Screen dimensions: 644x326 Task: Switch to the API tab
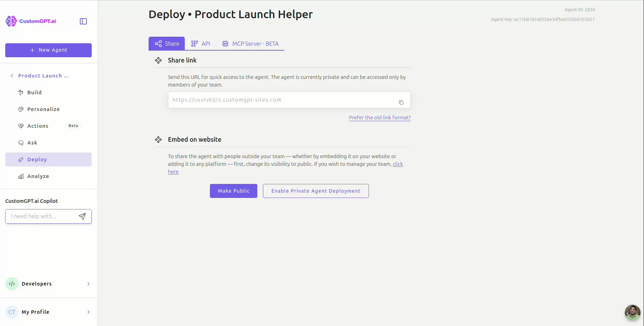click(x=200, y=44)
